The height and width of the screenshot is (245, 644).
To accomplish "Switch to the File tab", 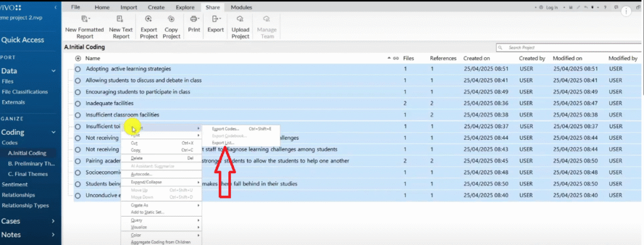I will coord(75,8).
